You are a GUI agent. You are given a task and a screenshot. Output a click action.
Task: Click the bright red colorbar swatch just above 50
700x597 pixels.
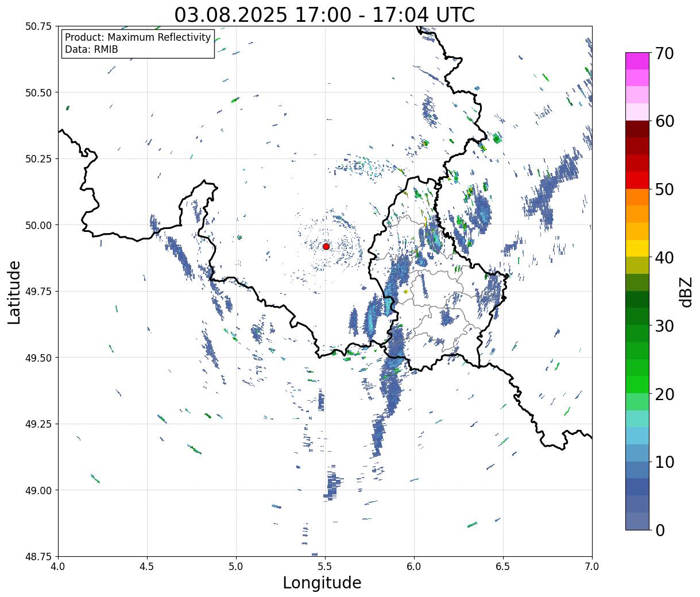click(x=637, y=180)
